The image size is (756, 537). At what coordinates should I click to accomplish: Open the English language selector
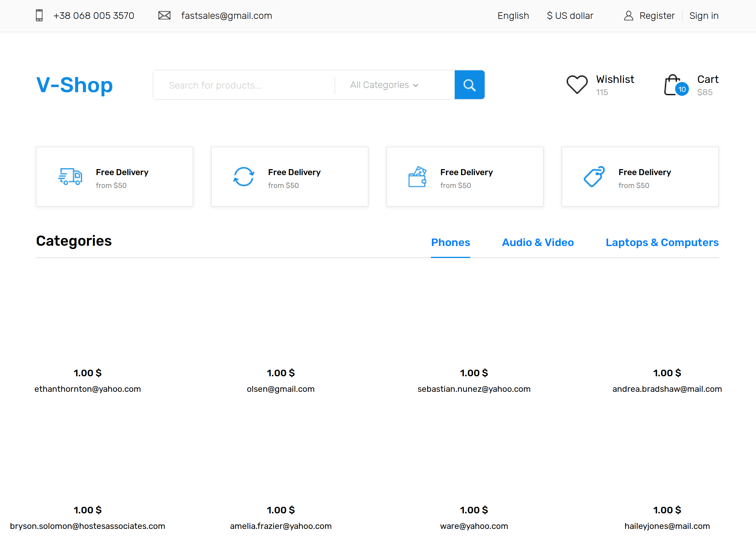(x=513, y=15)
